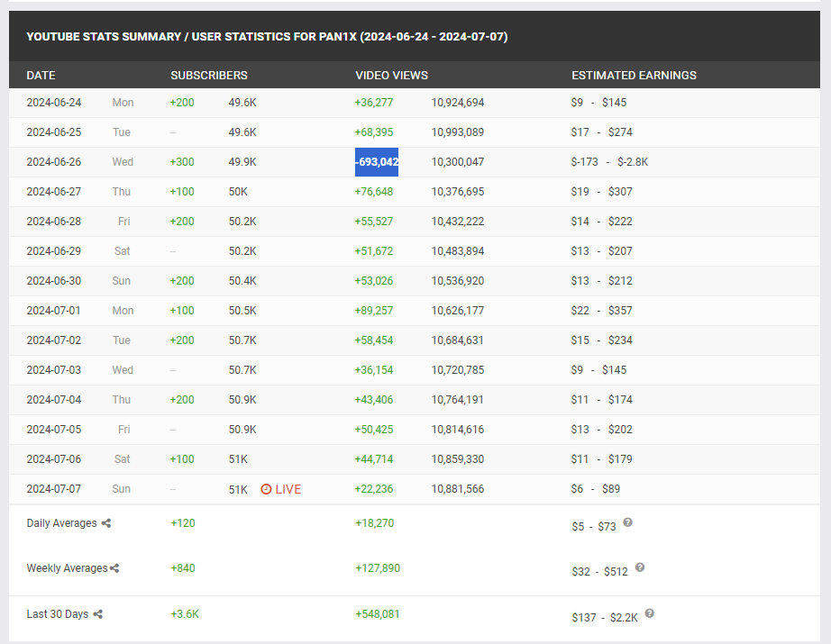Click the highlighted -693,042 views cell

point(377,162)
